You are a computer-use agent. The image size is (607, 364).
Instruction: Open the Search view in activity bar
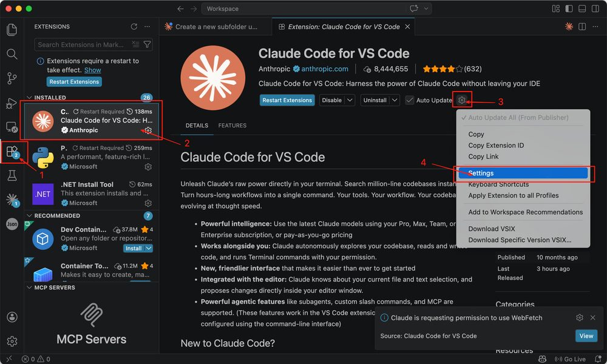12,54
